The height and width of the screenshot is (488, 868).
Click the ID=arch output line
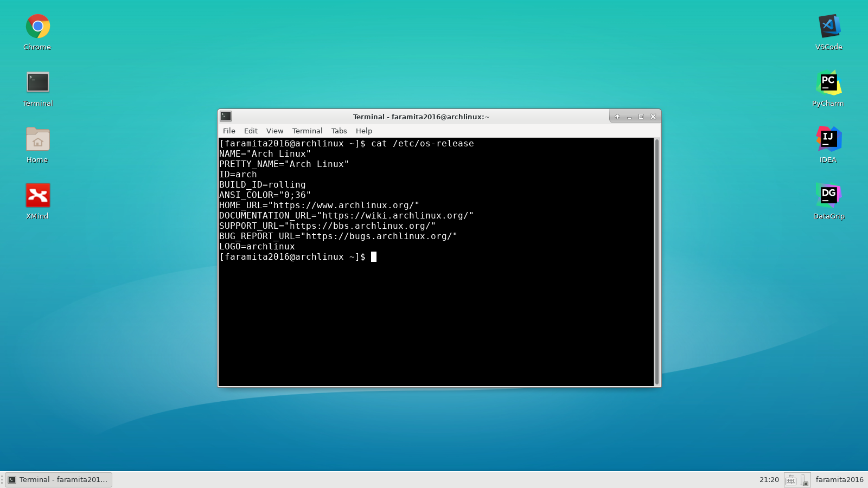238,175
